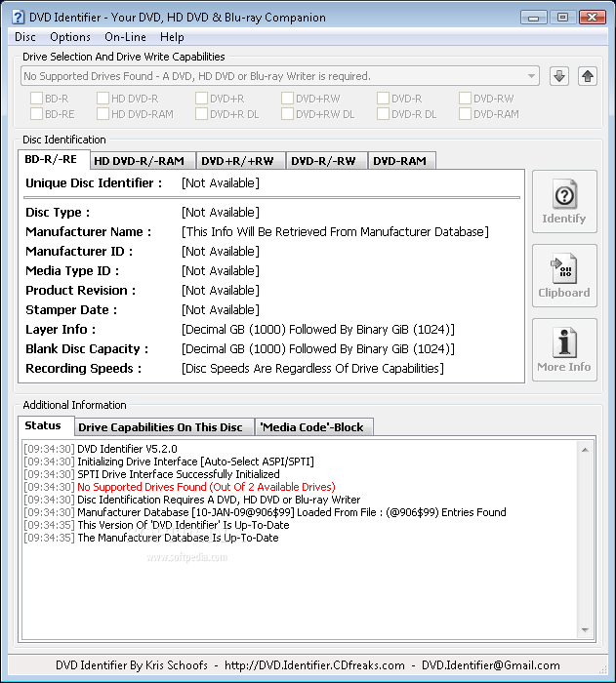Select previous drive with up arrow button
The width and height of the screenshot is (616, 683).
[x=588, y=77]
